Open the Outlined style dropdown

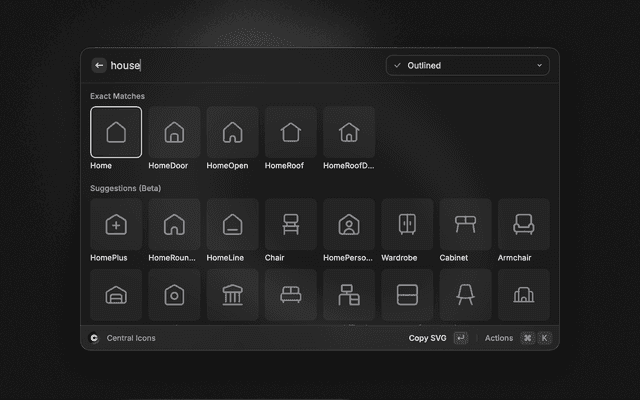pyautogui.click(x=468, y=65)
